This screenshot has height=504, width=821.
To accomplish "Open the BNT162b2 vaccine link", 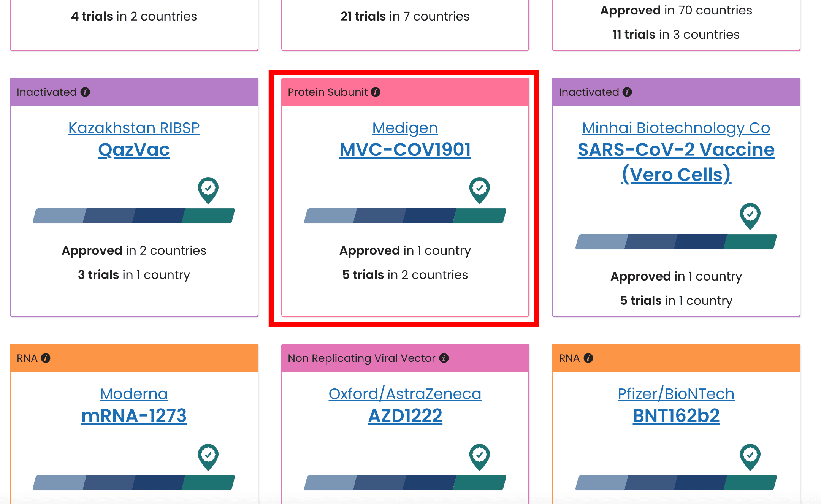I will [676, 416].
